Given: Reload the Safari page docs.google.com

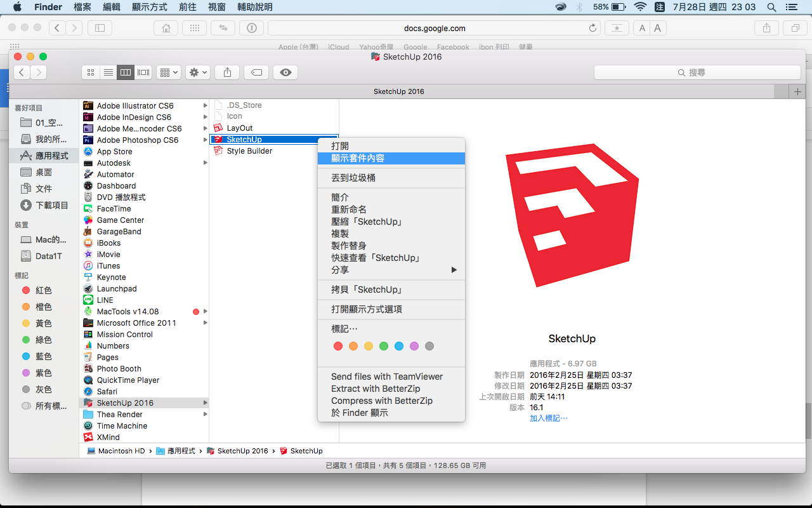Looking at the screenshot, I should tap(593, 28).
